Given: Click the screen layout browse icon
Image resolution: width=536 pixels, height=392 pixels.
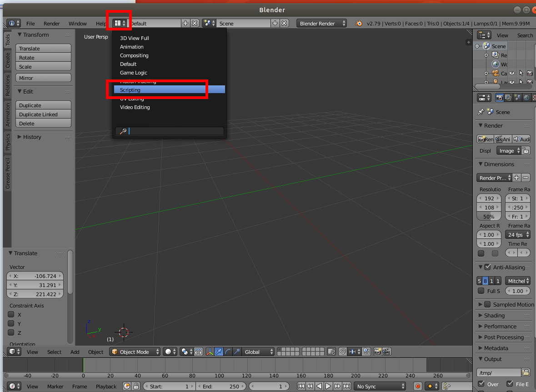Looking at the screenshot, I should [120, 23].
